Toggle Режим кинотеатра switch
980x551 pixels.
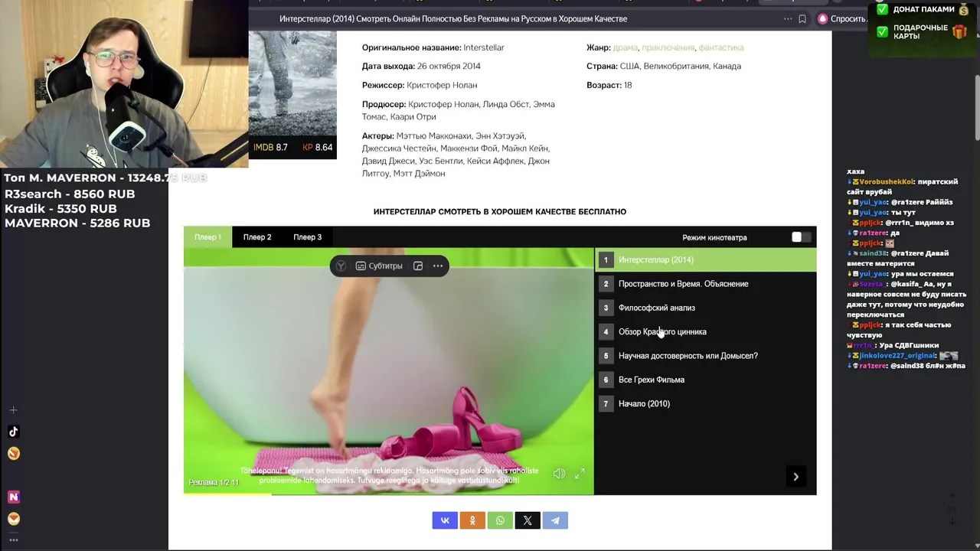801,237
